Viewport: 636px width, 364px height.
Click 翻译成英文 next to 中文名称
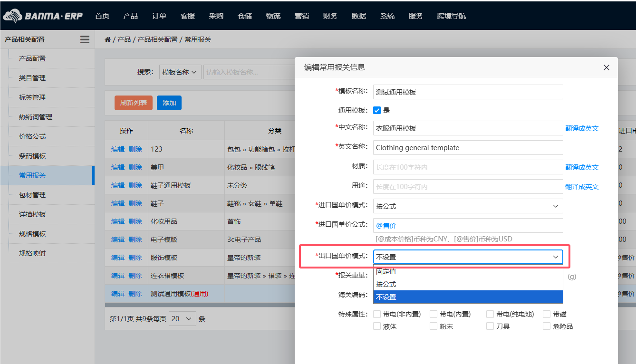pyautogui.click(x=582, y=128)
